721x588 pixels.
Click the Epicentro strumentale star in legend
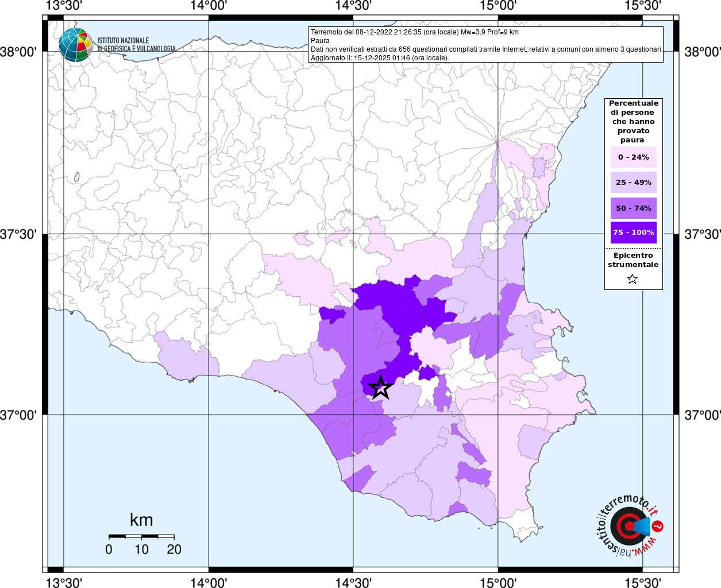633,279
